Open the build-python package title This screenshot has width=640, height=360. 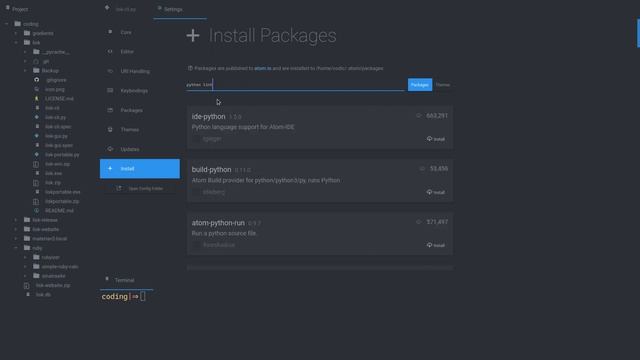[x=211, y=170]
